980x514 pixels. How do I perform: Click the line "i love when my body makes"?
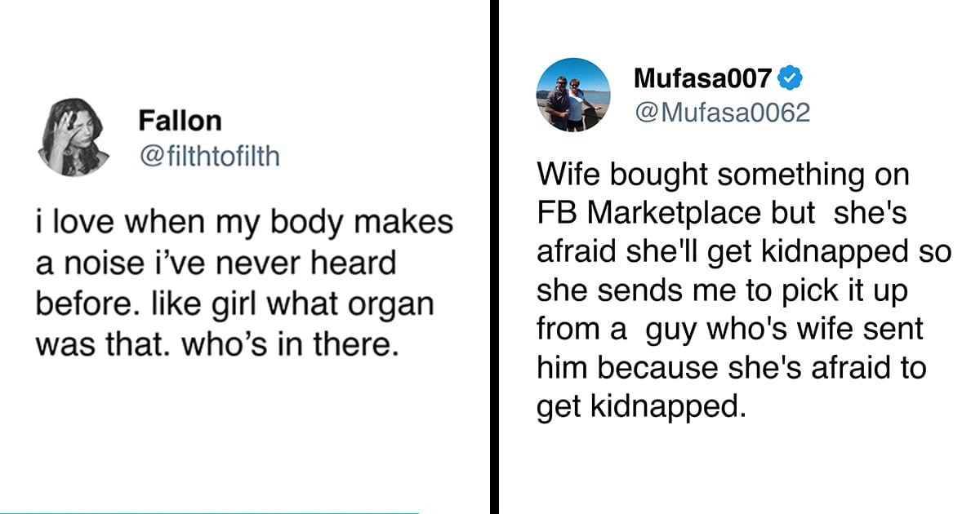pos(243,223)
